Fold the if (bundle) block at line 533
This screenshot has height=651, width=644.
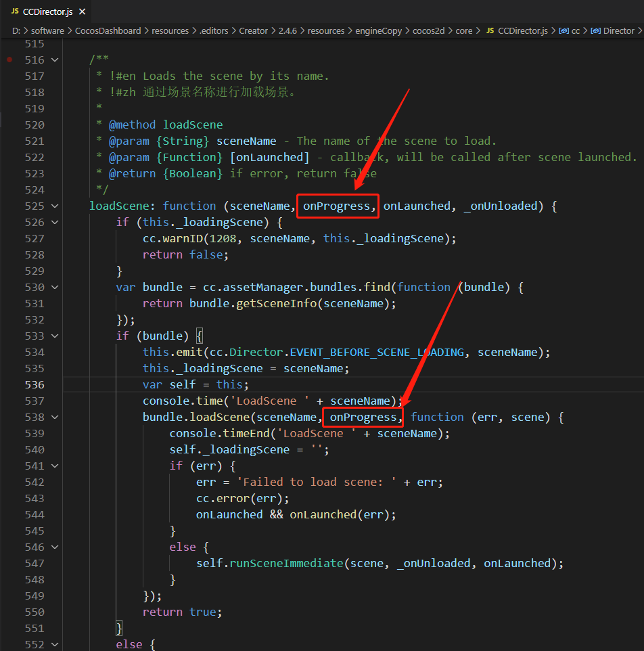click(55, 336)
